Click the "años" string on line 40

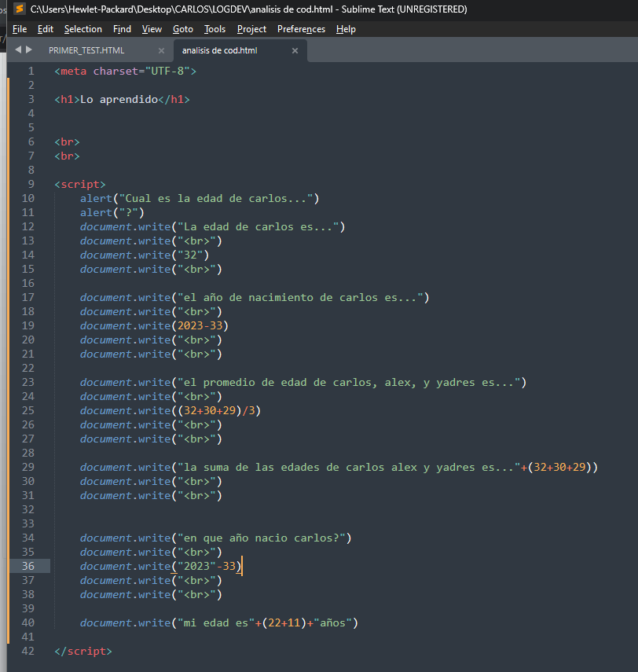coord(332,622)
